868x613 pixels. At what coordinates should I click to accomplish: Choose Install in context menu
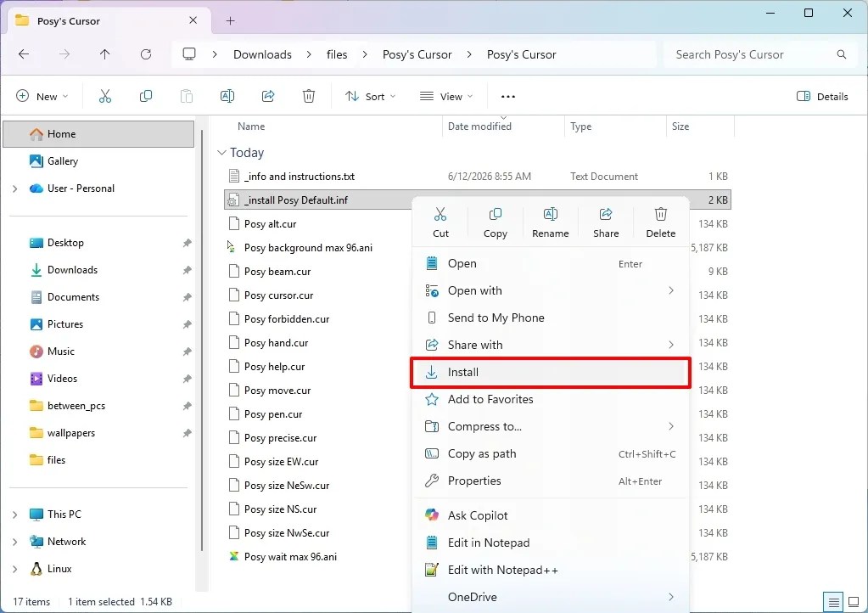[551, 372]
